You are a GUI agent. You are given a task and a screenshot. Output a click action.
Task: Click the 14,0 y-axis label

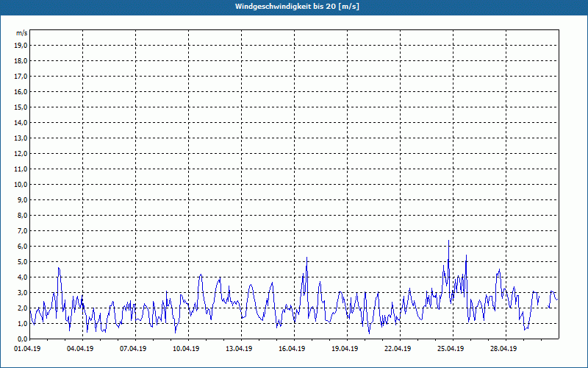pyautogui.click(x=21, y=122)
